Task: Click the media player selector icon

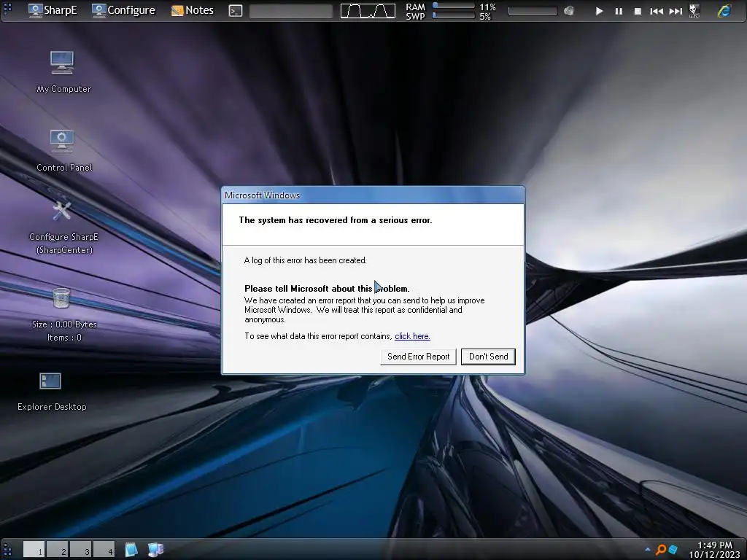Action: tap(694, 11)
